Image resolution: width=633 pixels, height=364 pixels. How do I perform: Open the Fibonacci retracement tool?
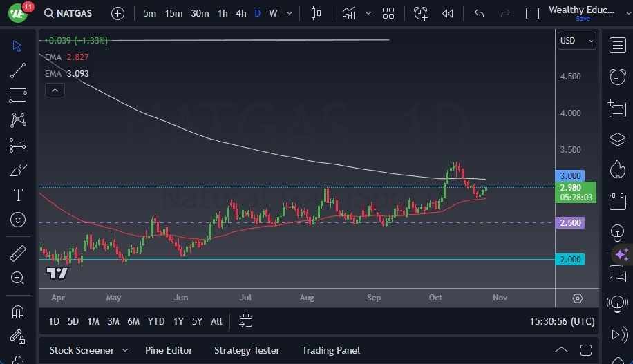tap(18, 95)
